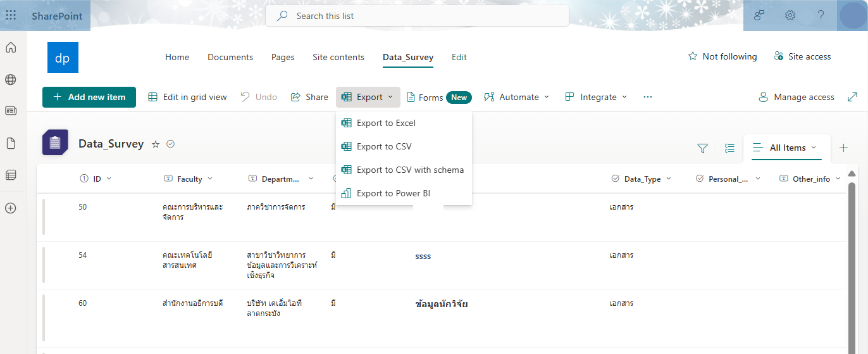Click the filter funnel icon

point(702,148)
